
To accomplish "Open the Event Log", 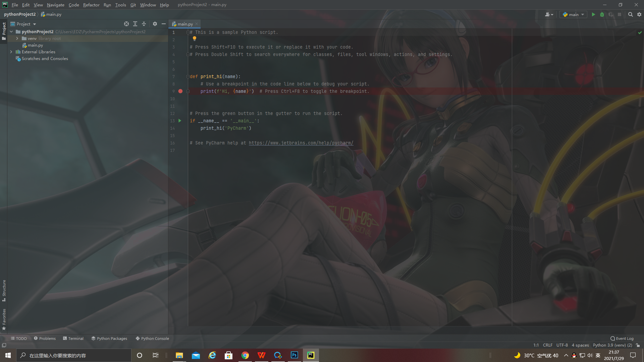I will [x=622, y=338].
